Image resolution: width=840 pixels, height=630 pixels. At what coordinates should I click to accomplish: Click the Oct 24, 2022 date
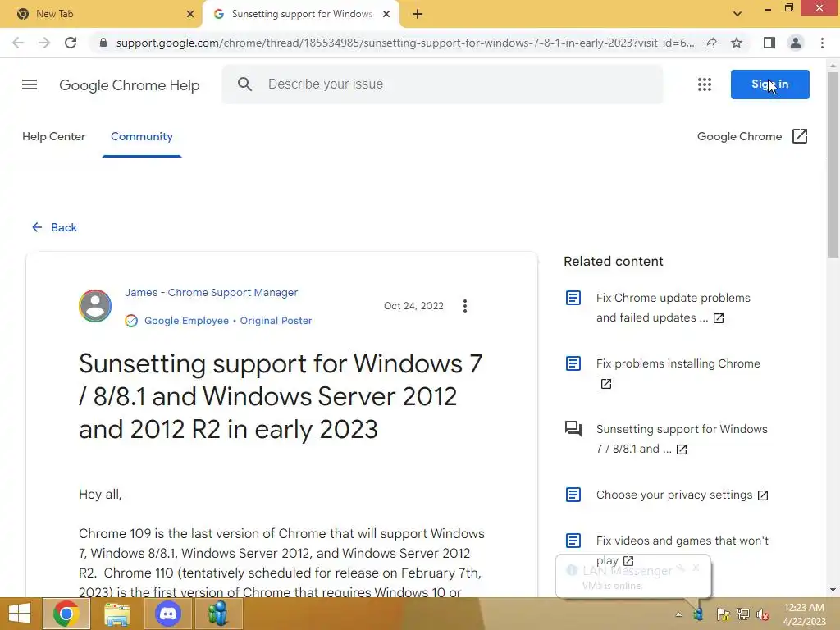click(413, 306)
